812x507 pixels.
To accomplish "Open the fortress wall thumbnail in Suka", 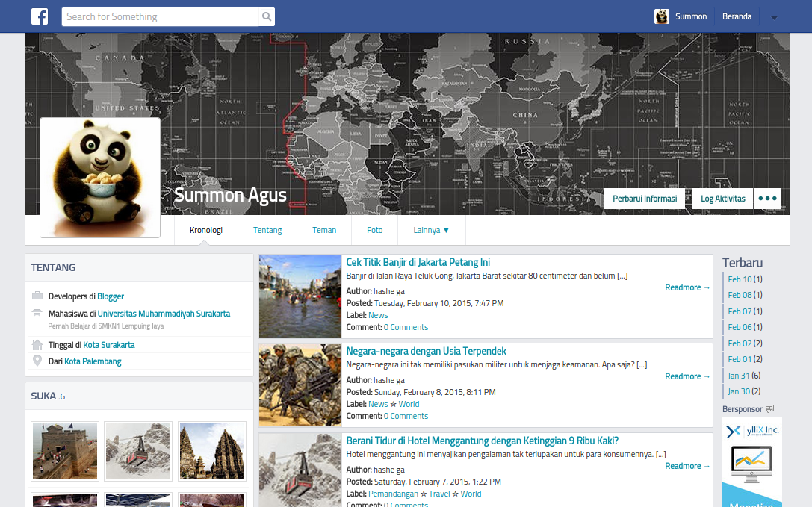I will [x=65, y=451].
